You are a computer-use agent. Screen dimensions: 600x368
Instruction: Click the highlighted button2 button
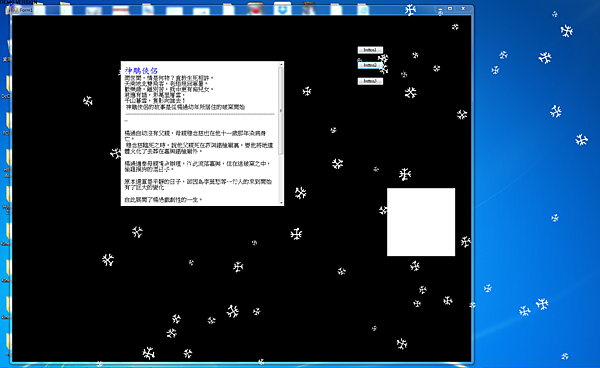(370, 65)
